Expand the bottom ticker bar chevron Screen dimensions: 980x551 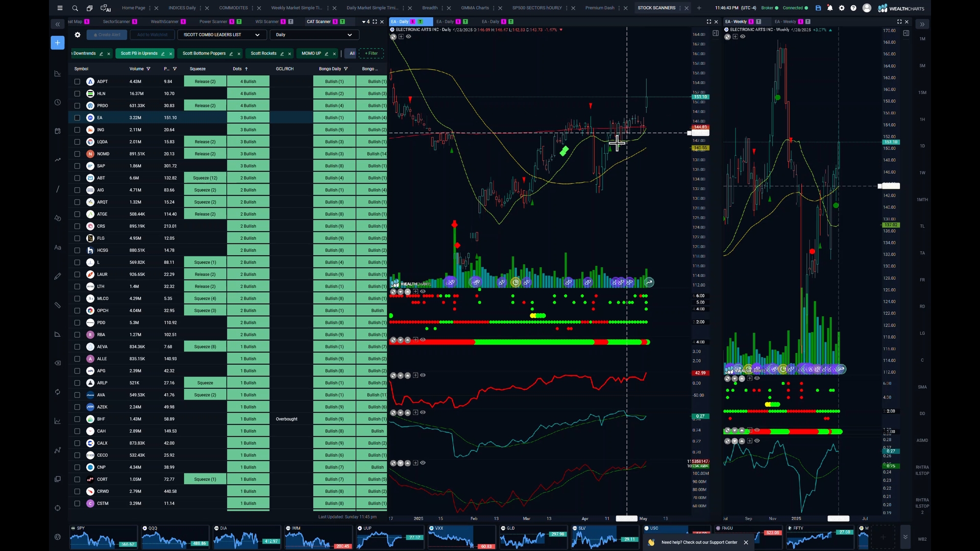[905, 537]
